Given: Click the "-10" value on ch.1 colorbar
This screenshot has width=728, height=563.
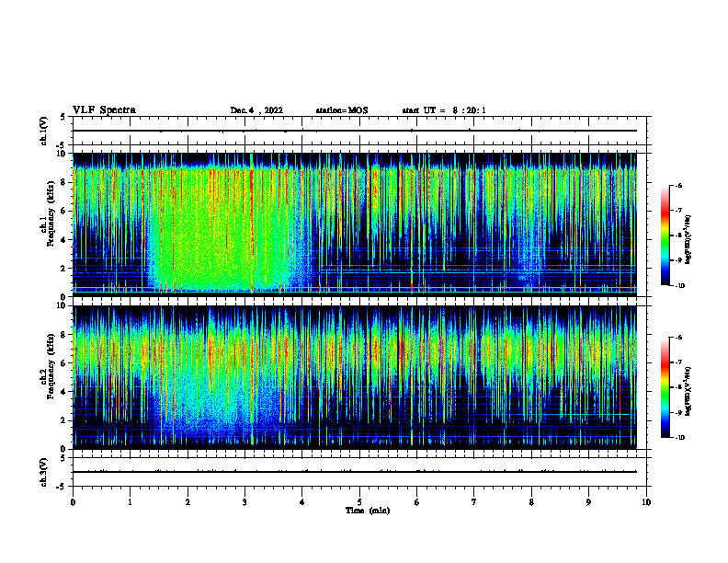Looking at the screenshot, I should [679, 286].
